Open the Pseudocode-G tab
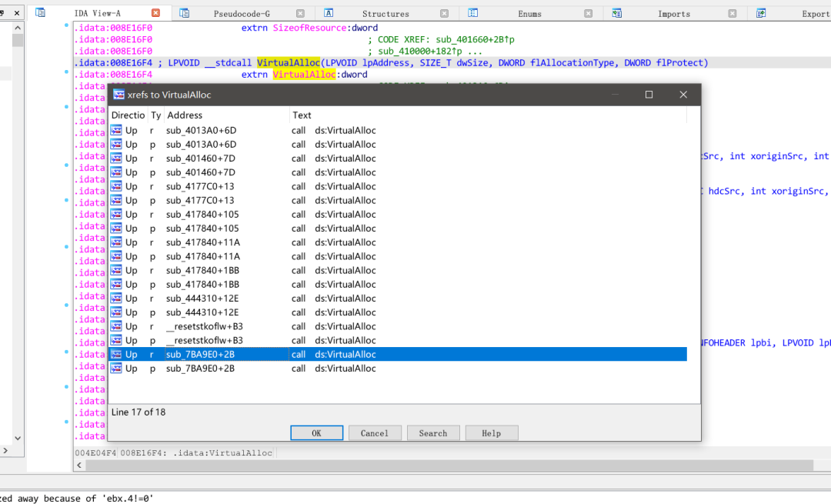 (242, 14)
